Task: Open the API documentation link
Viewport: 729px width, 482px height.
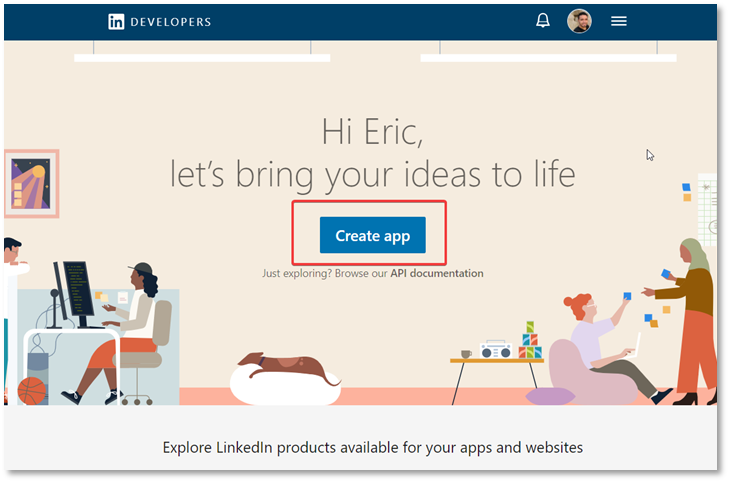Action: (437, 273)
